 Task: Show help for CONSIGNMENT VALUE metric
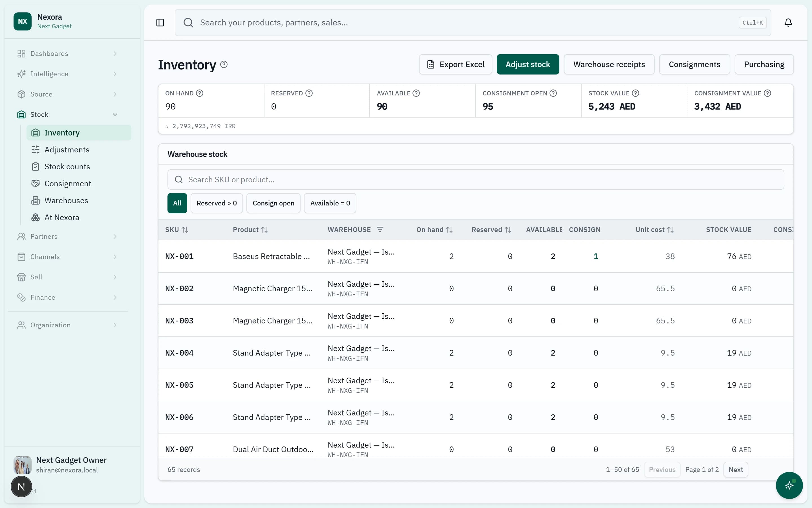click(767, 93)
